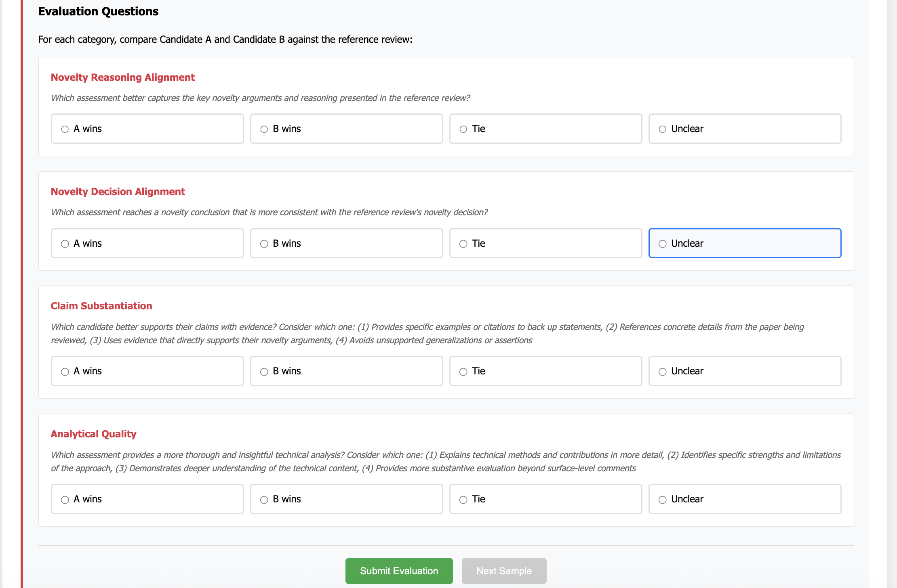Image resolution: width=897 pixels, height=588 pixels.
Task: Select 'A wins' for Novelty Reasoning Alignment
Action: pos(65,129)
